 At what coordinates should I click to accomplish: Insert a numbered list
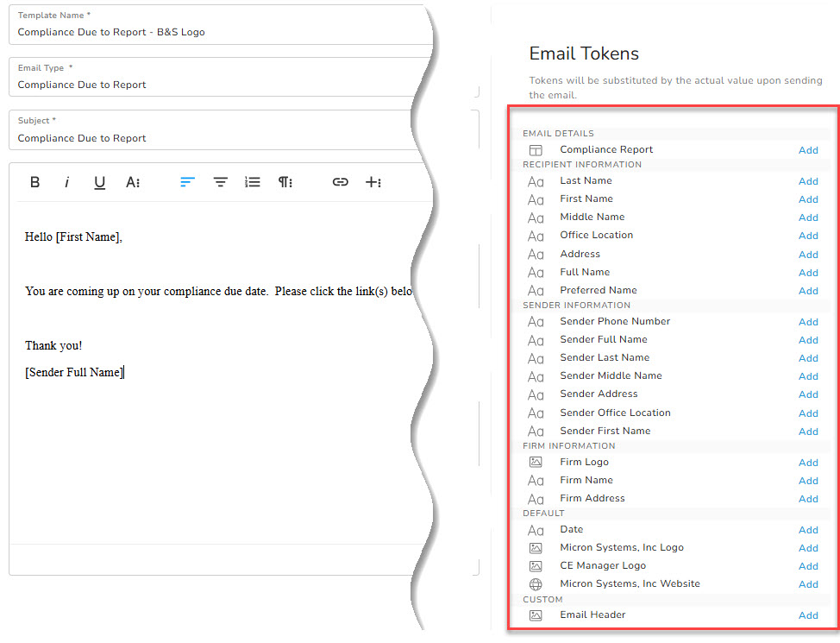tap(253, 182)
